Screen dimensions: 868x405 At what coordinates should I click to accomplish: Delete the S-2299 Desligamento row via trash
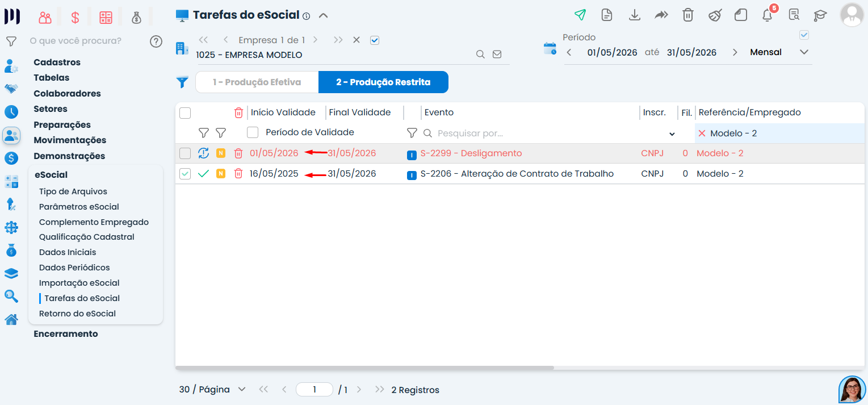pos(238,153)
